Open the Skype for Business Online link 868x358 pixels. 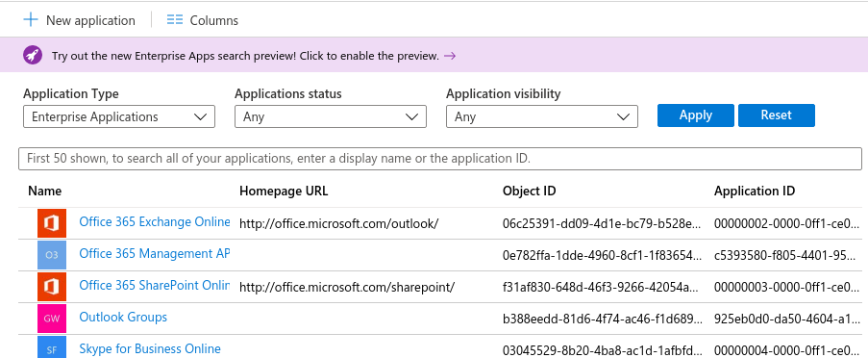pos(150,348)
